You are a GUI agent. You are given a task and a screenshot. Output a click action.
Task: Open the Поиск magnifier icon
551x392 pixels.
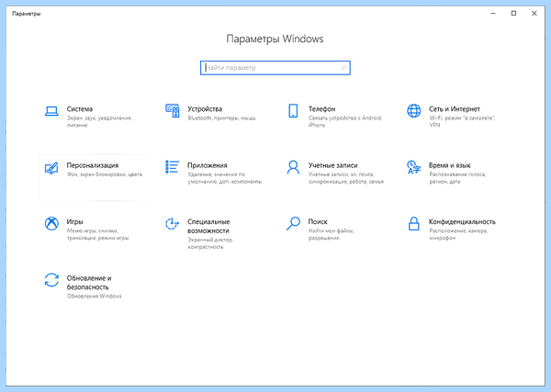click(x=293, y=223)
